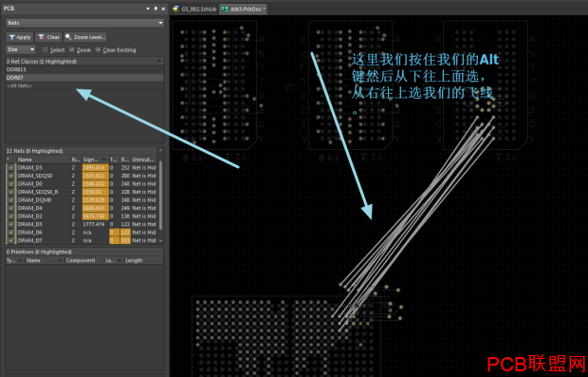This screenshot has height=377, width=588.
Task: Toggle the DRAM_SDQS0 net checkbox
Action: click(x=11, y=176)
